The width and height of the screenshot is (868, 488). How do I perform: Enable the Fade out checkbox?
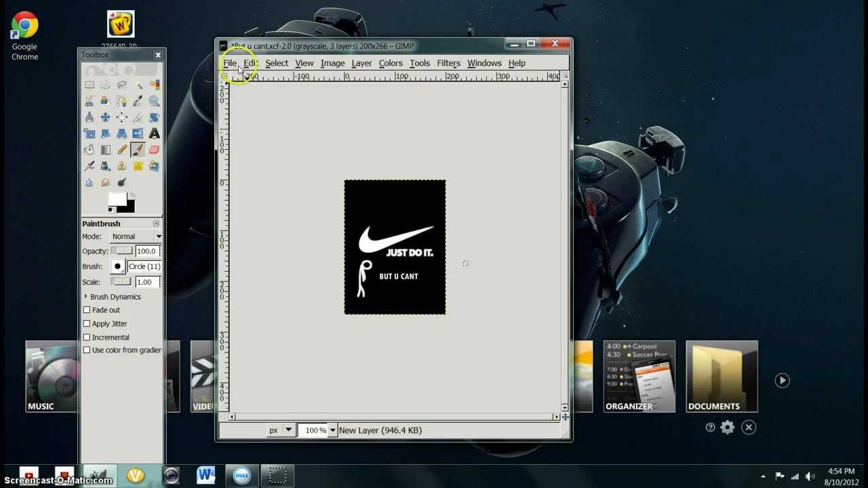click(x=87, y=310)
